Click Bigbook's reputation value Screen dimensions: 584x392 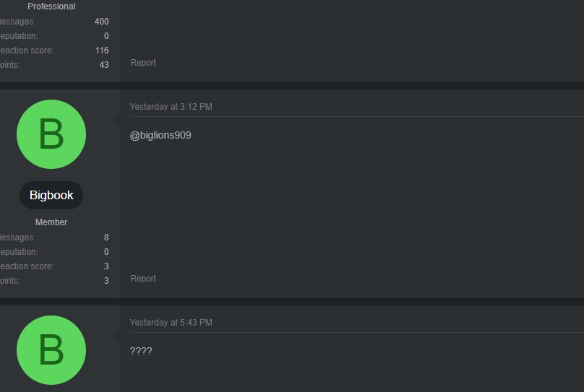tap(106, 252)
